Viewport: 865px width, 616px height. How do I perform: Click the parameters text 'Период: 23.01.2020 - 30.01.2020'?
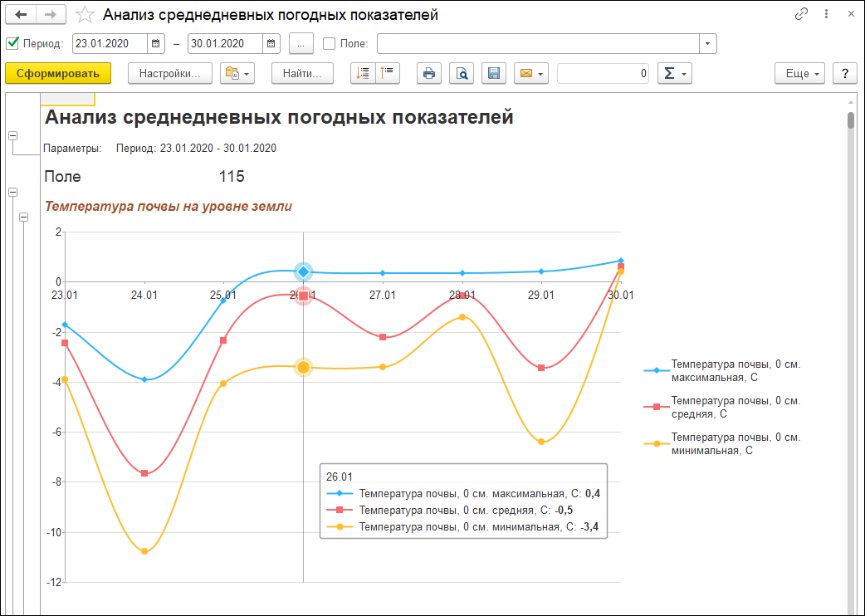pyautogui.click(x=196, y=149)
